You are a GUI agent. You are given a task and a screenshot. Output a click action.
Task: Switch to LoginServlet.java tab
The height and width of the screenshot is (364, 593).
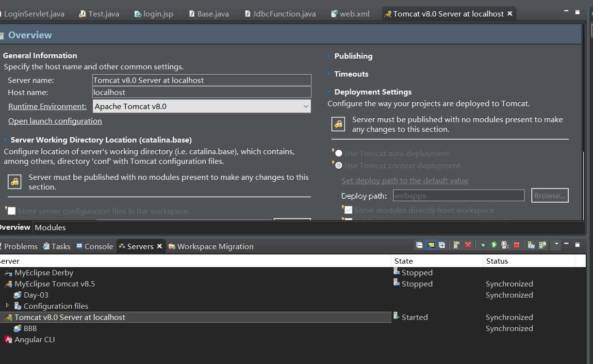pyautogui.click(x=32, y=14)
